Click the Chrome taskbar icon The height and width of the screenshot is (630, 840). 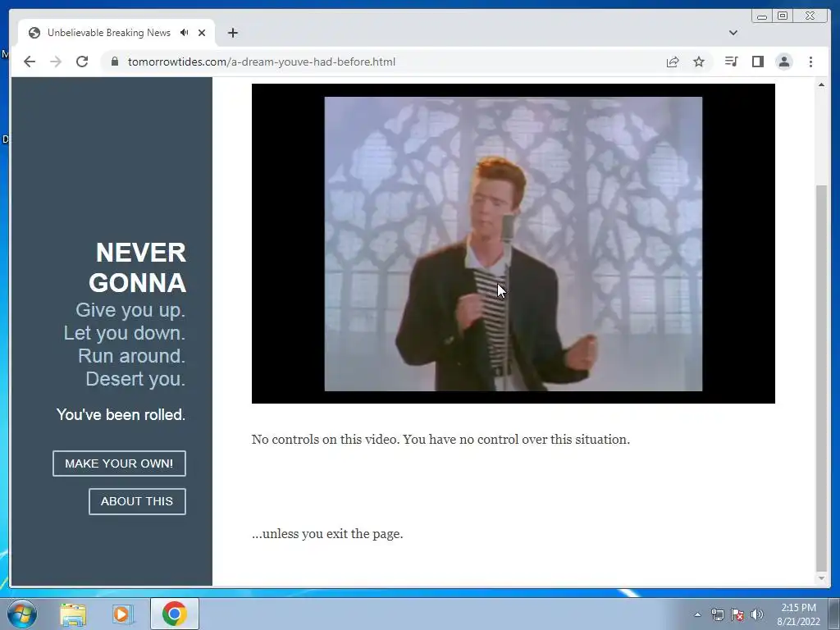click(174, 614)
